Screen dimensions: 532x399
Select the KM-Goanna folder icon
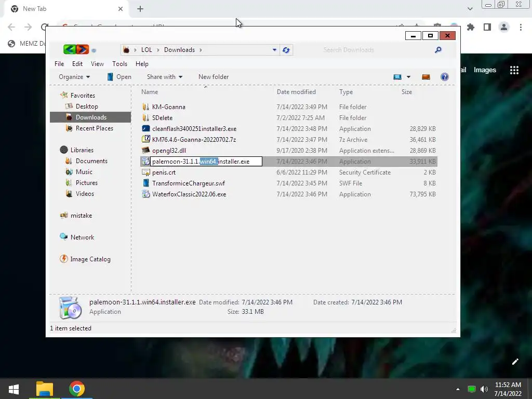pos(145,107)
